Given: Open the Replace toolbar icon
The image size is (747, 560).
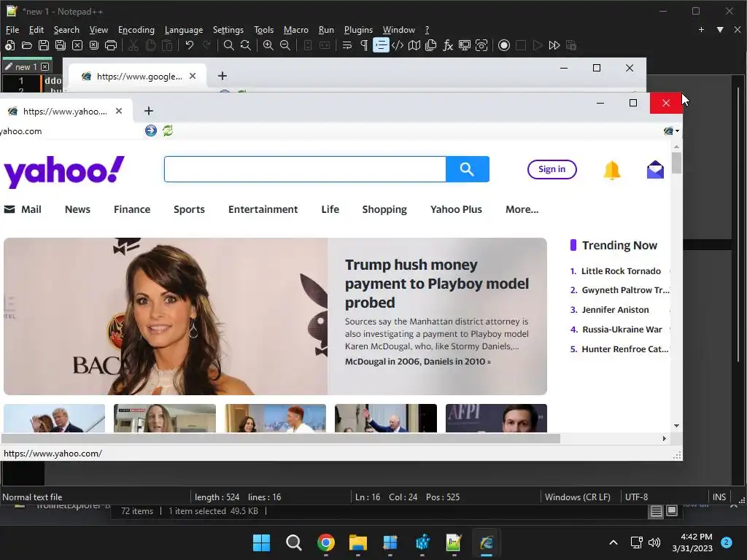Looking at the screenshot, I should click(245, 45).
